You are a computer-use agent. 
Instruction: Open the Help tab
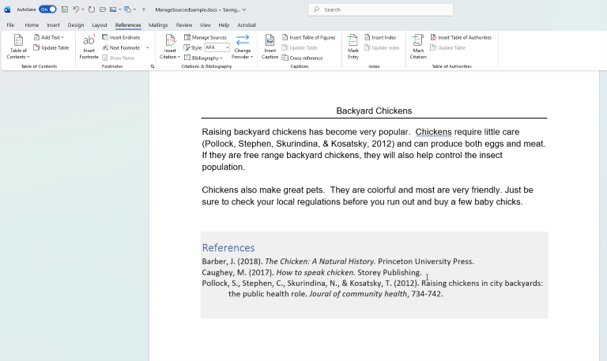[224, 25]
